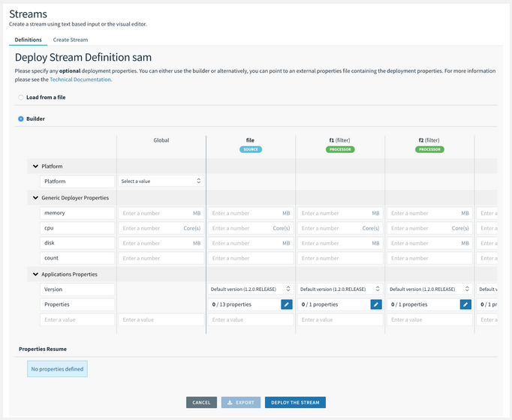Focus the f1 filter memory input
Screen dimensions: 512x420
(x=340, y=213)
